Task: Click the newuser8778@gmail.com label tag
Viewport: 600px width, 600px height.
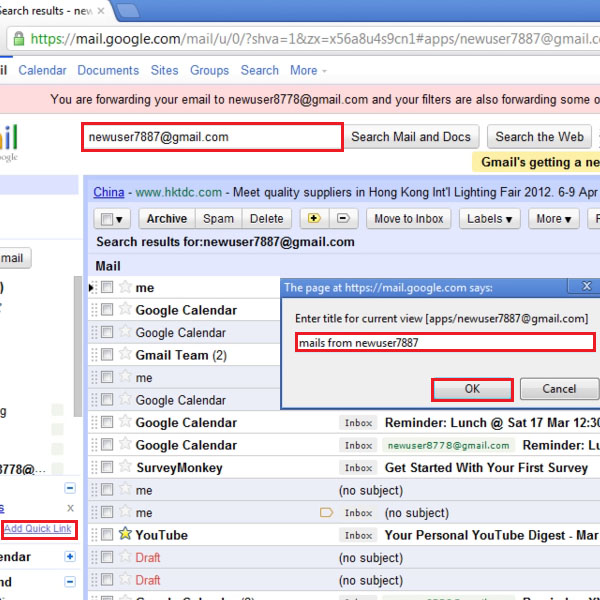Action: 448,445
